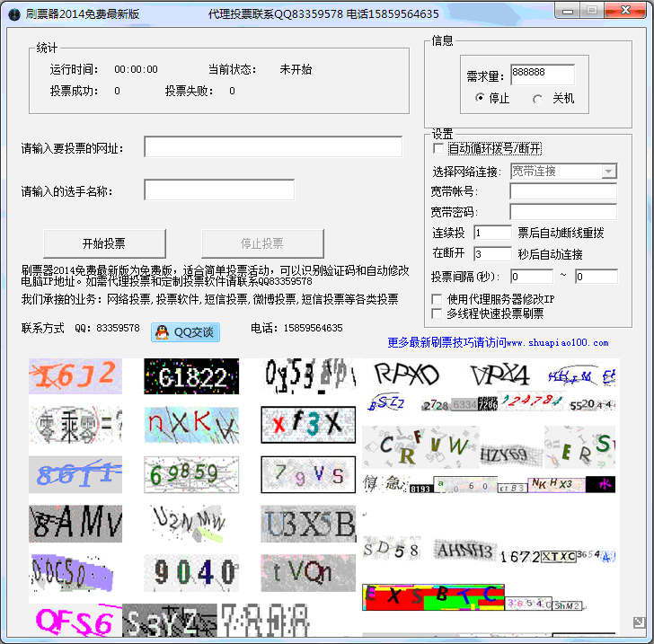This screenshot has width=654, height=644.
Task: Focus the 需求量 input with 888888
Action: pyautogui.click(x=543, y=75)
